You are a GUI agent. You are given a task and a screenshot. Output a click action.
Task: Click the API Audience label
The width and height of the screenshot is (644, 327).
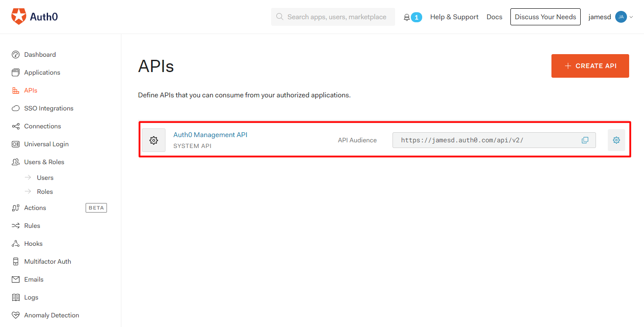357,140
